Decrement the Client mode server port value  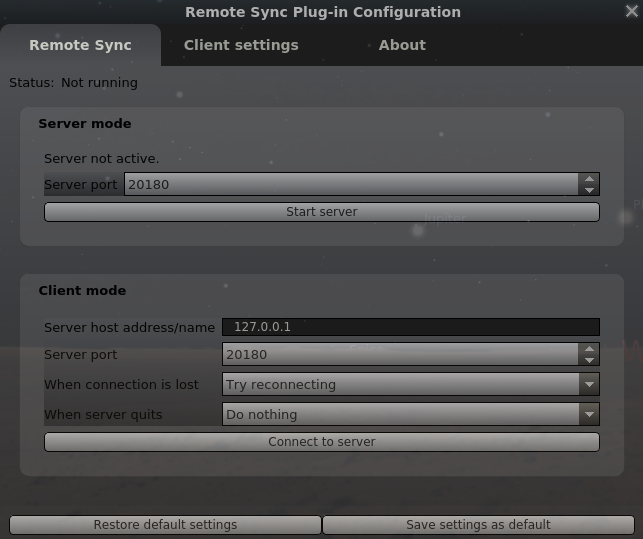click(589, 360)
